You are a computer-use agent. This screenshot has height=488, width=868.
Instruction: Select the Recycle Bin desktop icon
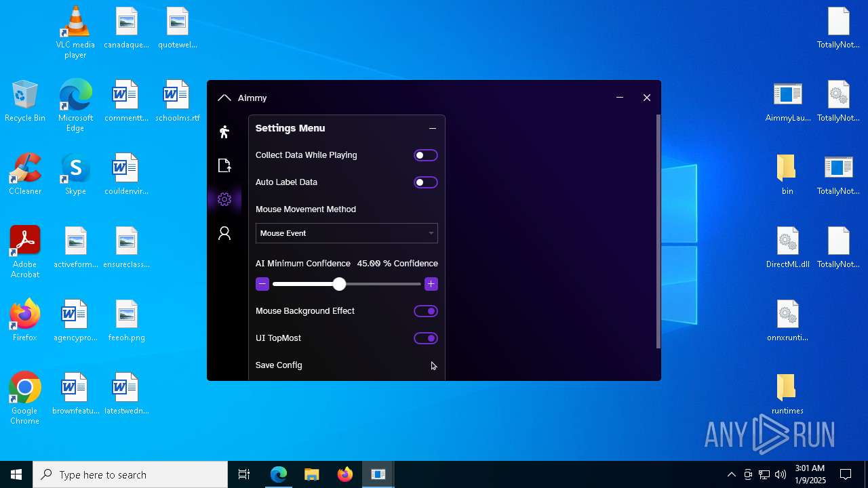point(25,100)
